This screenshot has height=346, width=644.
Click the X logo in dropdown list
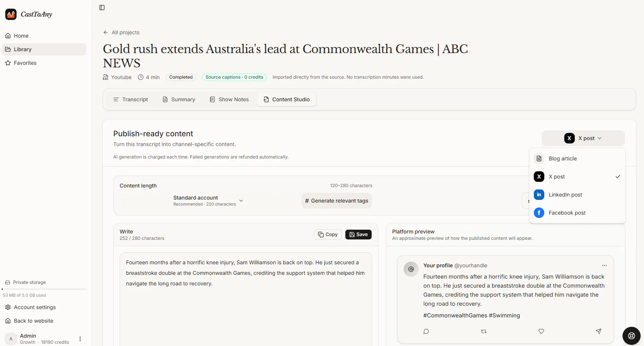(x=539, y=177)
